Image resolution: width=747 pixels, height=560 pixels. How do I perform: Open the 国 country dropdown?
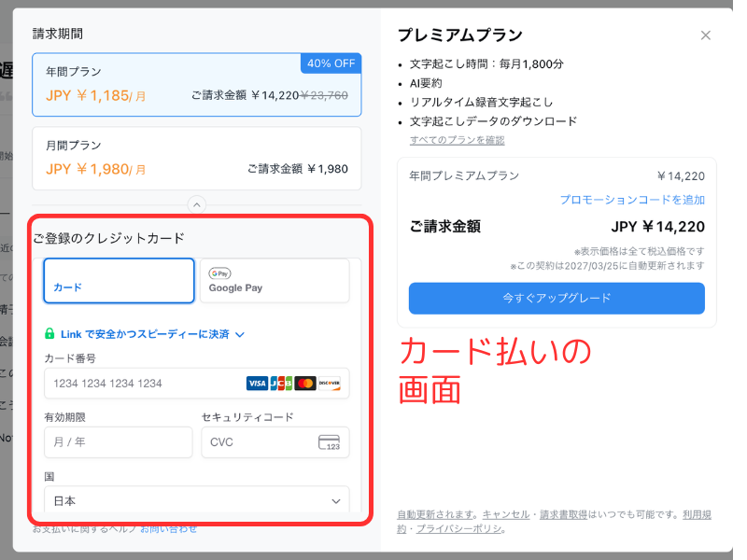(196, 501)
